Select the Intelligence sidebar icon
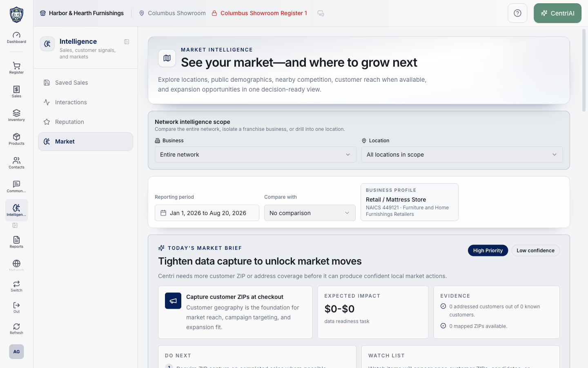 pos(16,210)
